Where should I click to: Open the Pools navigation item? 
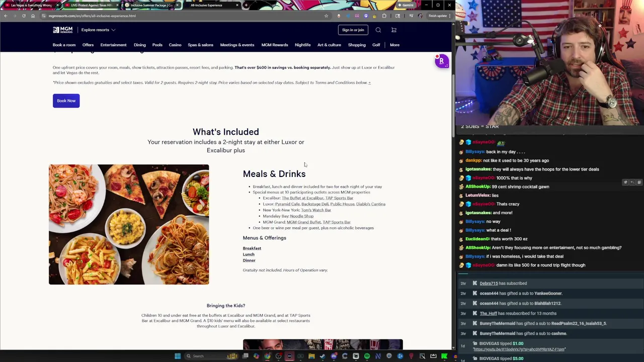(x=157, y=45)
